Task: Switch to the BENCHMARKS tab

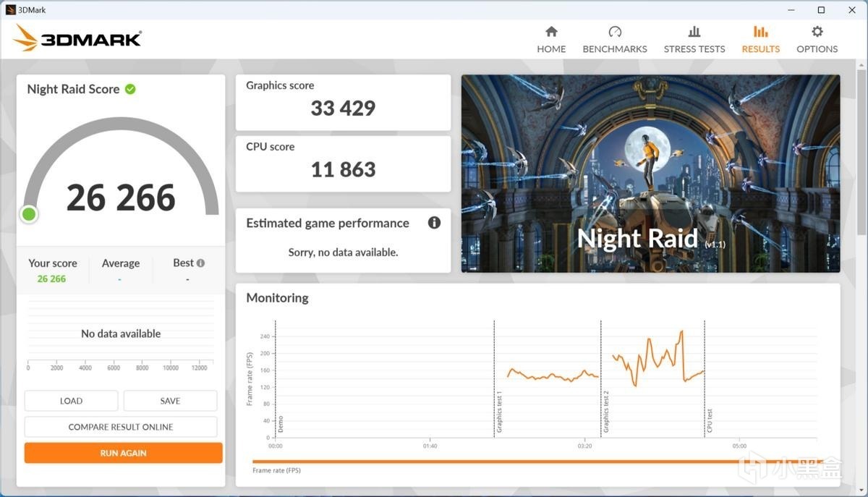Action: pyautogui.click(x=615, y=39)
